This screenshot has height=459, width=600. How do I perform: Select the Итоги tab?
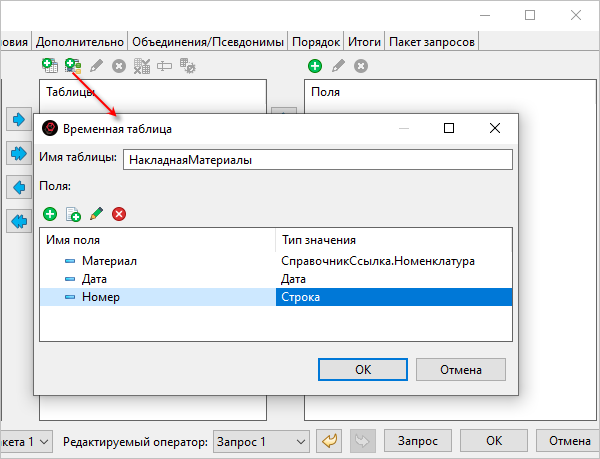(x=364, y=41)
